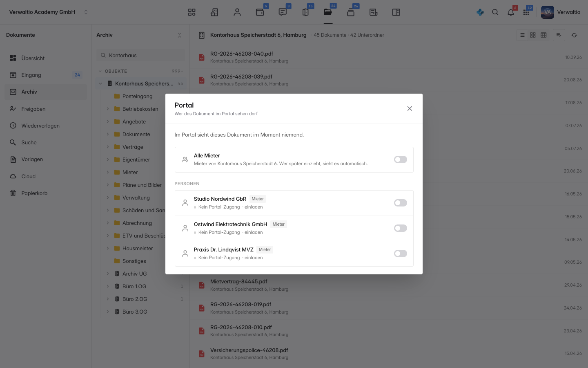Open Papierkorb in the sidebar
Screen dimensions: 588x368
coord(46,193)
